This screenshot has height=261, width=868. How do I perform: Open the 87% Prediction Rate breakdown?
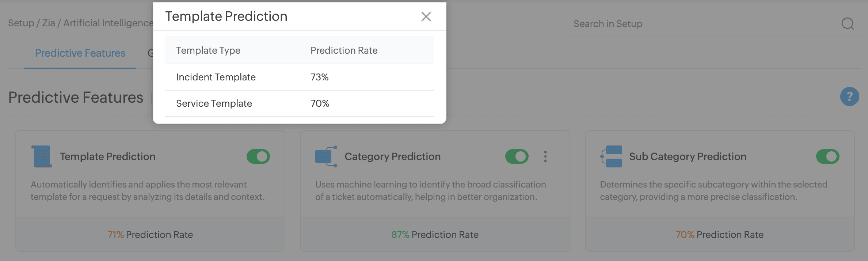click(x=435, y=235)
